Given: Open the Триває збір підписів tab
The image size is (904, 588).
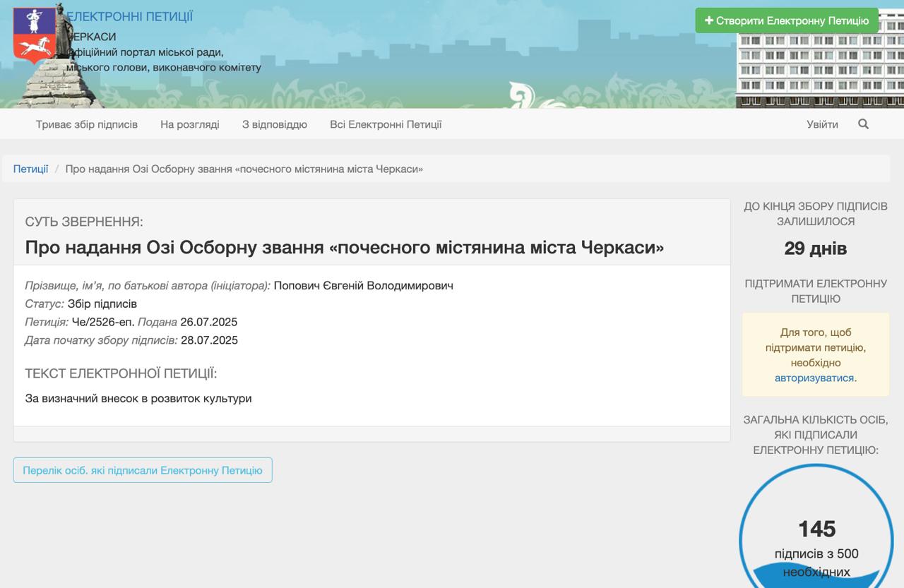Looking at the screenshot, I should (x=87, y=124).
